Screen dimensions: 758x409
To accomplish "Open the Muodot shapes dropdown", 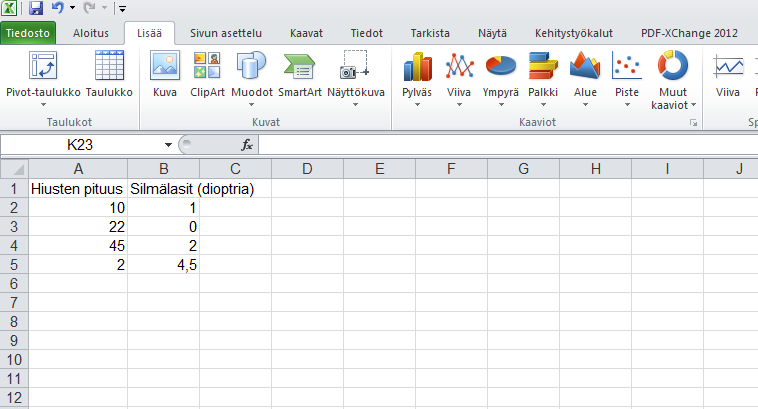I will (x=251, y=76).
